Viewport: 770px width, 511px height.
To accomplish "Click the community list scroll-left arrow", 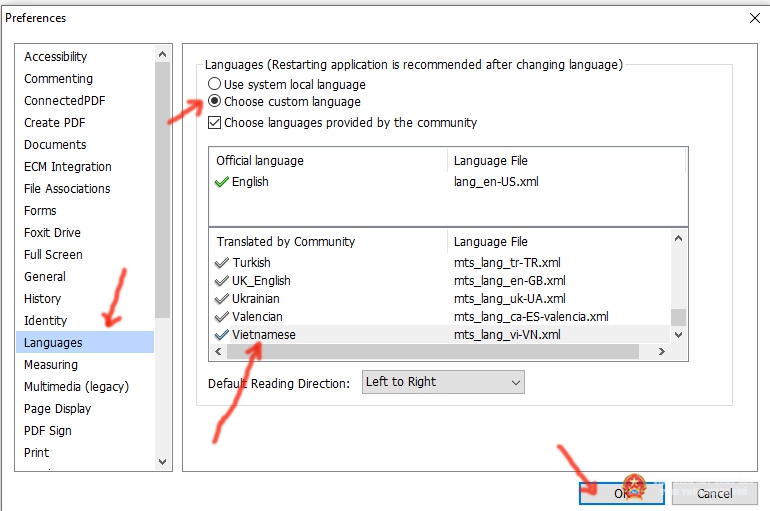I will click(219, 351).
